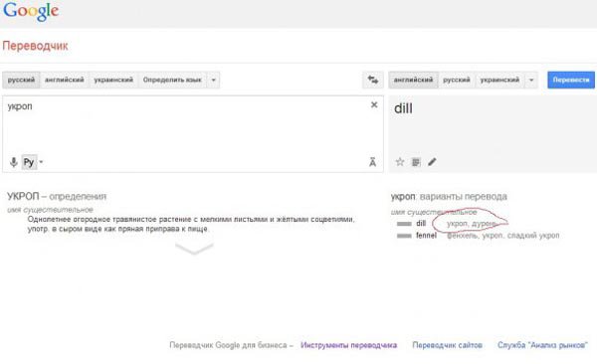Select русский as source language

(x=21, y=80)
